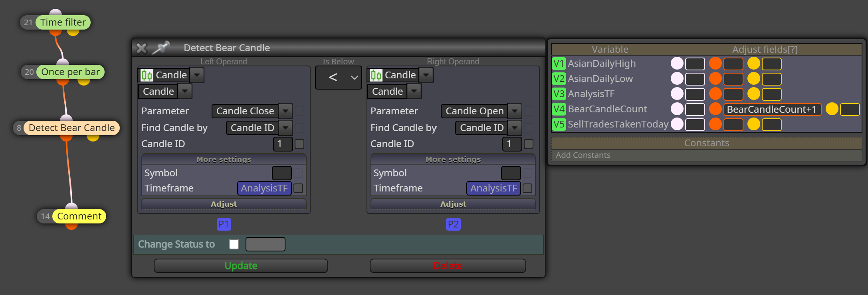868x295 pixels.
Task: Click Right Operand candlestick icon
Action: click(376, 75)
